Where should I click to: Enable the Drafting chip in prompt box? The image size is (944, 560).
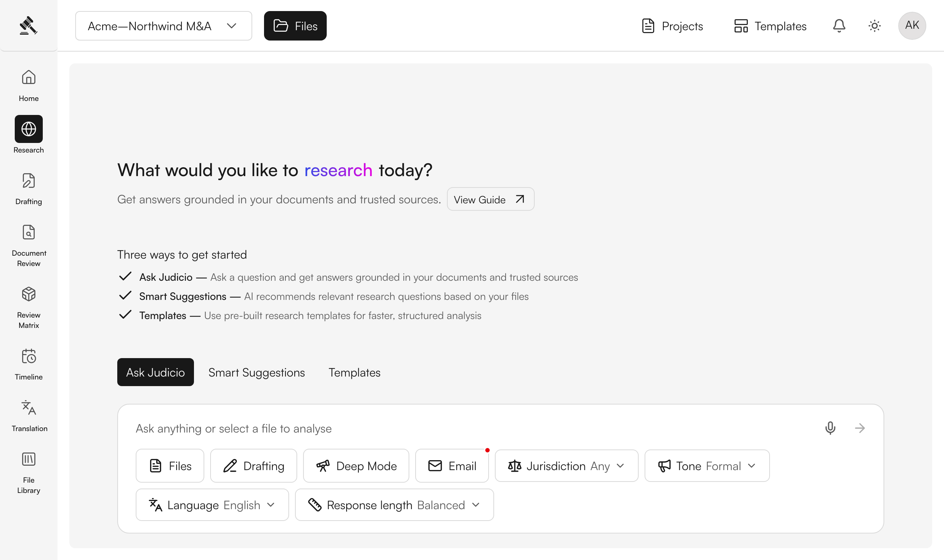(254, 466)
